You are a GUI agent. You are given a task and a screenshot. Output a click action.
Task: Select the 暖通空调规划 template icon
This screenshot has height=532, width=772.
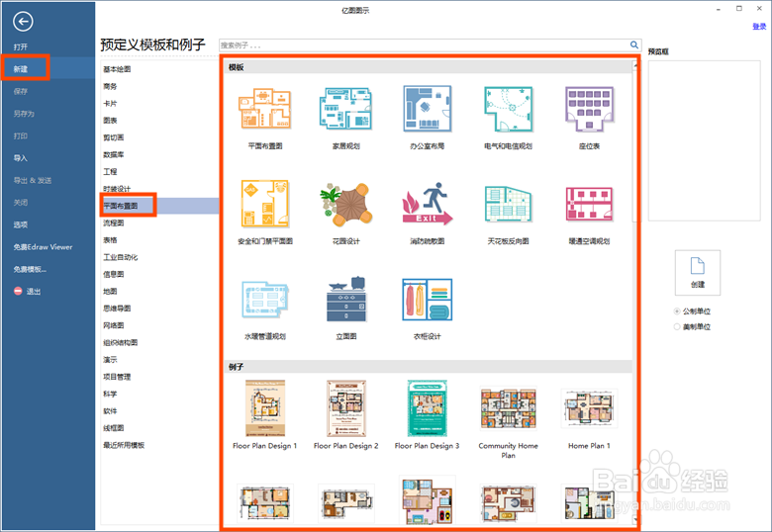pyautogui.click(x=589, y=204)
